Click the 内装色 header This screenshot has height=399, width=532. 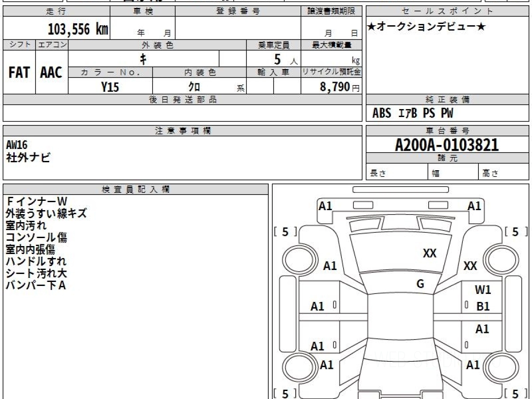[200, 73]
